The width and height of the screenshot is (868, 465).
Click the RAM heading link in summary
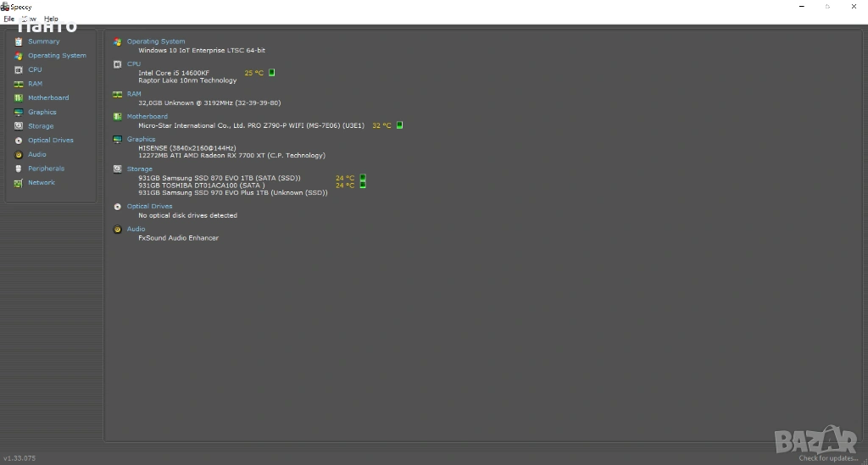point(134,94)
